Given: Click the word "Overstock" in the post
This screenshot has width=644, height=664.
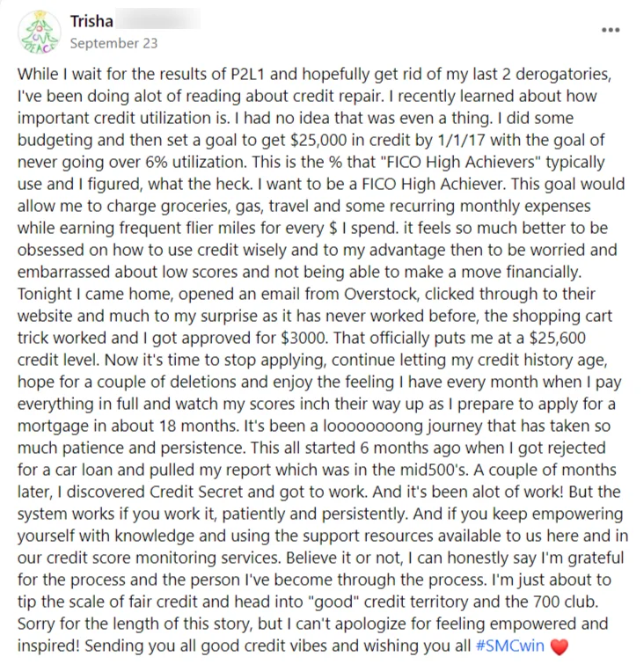Looking at the screenshot, I should pos(380,294).
